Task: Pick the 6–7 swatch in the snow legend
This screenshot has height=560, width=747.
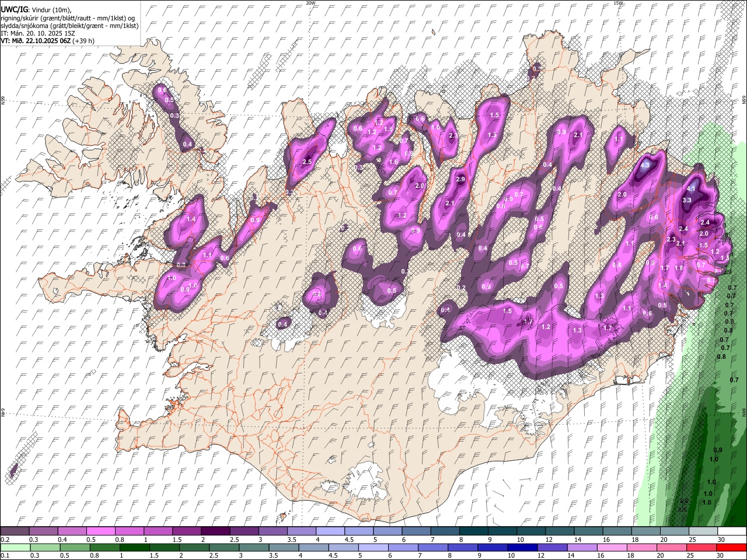Action: pos(416,531)
